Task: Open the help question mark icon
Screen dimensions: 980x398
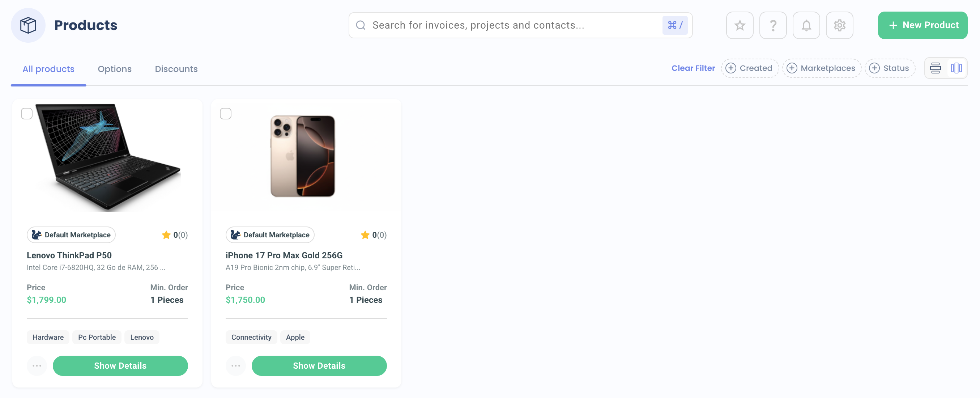Action: [x=773, y=25]
